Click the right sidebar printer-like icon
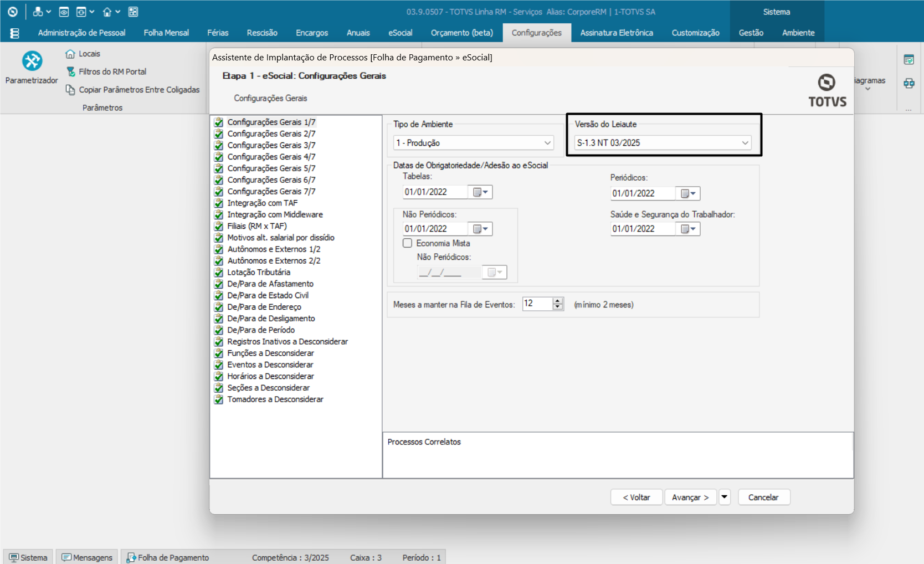 click(x=908, y=83)
